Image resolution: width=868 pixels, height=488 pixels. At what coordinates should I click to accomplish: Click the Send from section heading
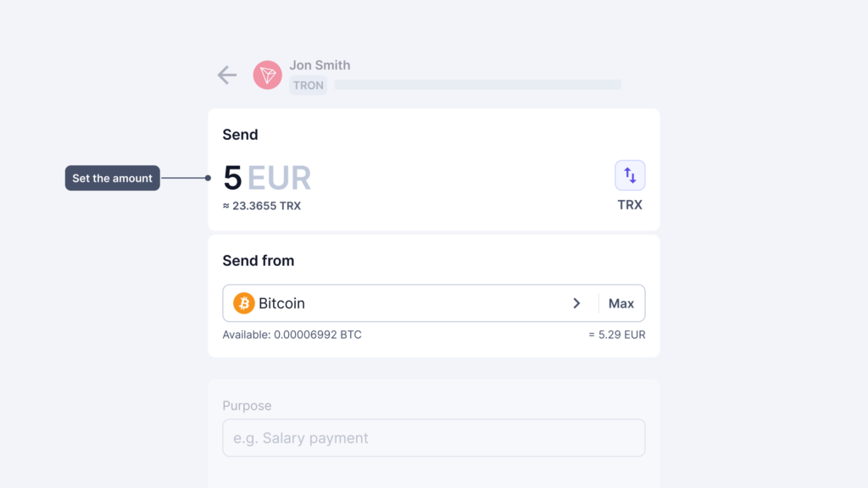click(259, 261)
